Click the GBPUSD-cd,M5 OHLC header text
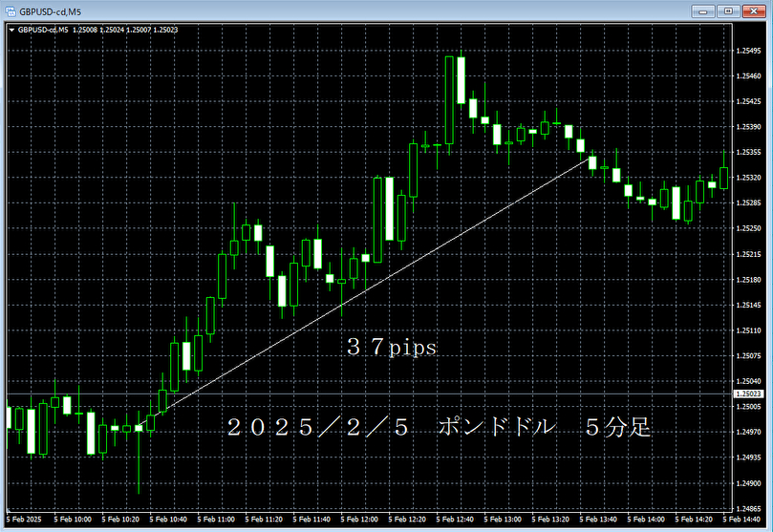Image resolution: width=773 pixels, height=532 pixels. 97,30
